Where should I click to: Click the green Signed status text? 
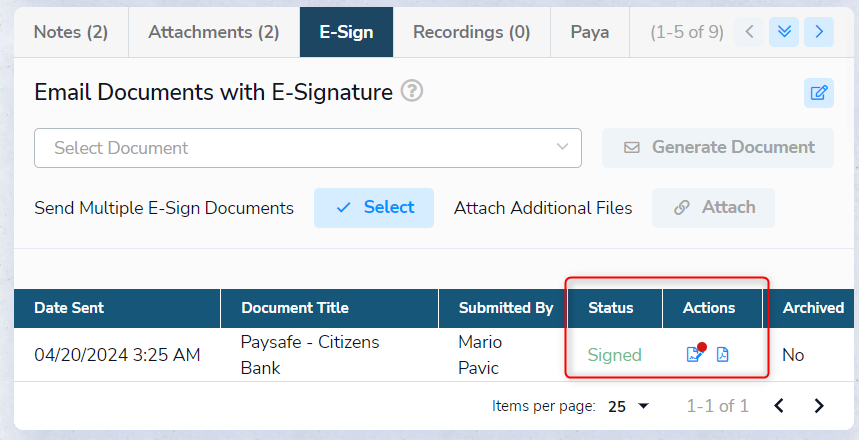click(614, 355)
